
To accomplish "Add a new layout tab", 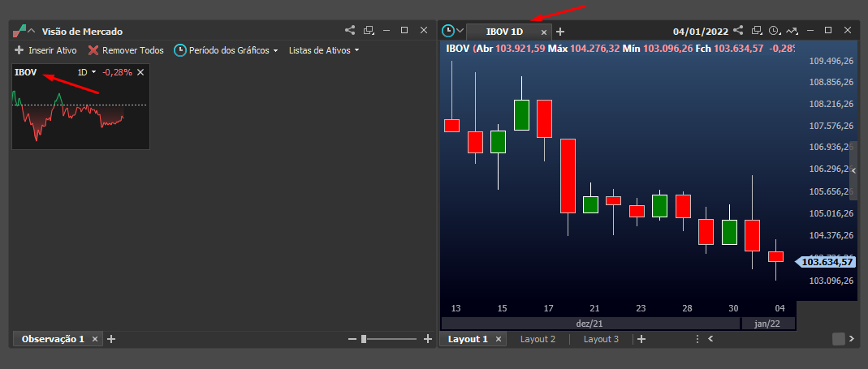I will tap(641, 339).
